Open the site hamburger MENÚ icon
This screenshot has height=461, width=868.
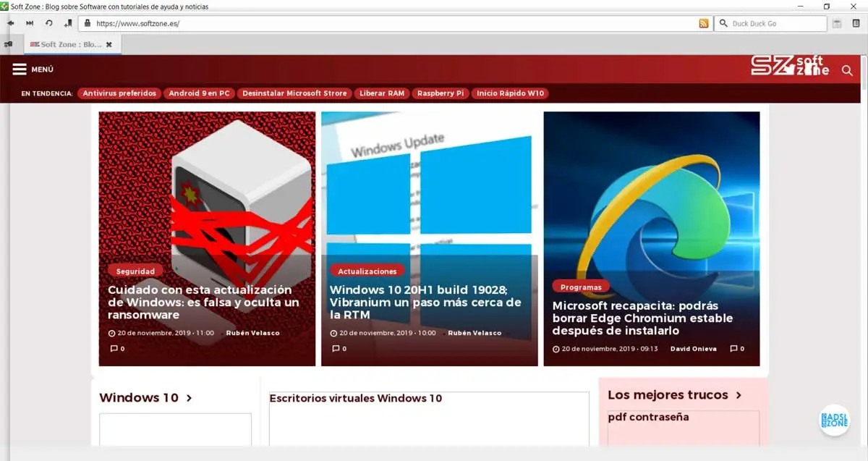20,69
